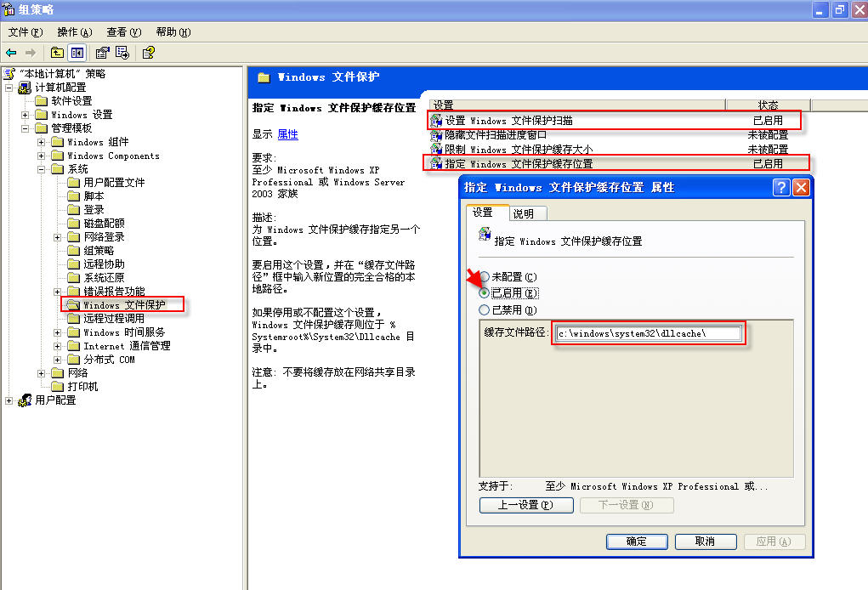The height and width of the screenshot is (590, 868).
Task: Select the 组策略 tree item under 系统
Action: coord(99,251)
